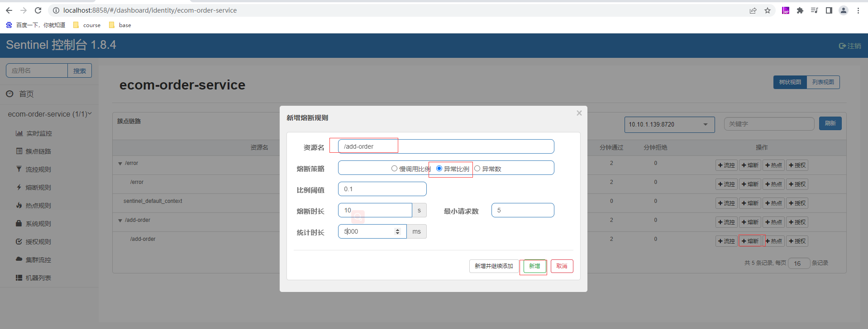Select the 异常比例 radio option
The image size is (868, 329).
tap(439, 169)
